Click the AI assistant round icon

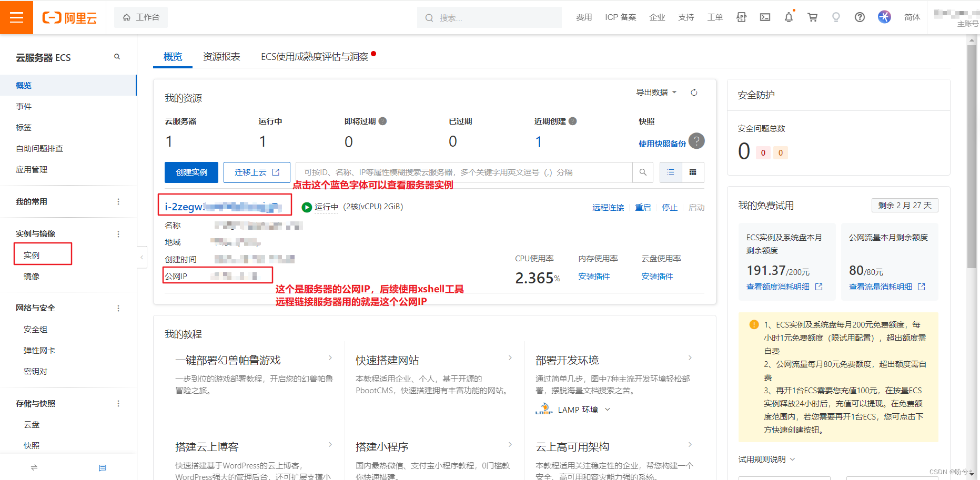(x=884, y=17)
